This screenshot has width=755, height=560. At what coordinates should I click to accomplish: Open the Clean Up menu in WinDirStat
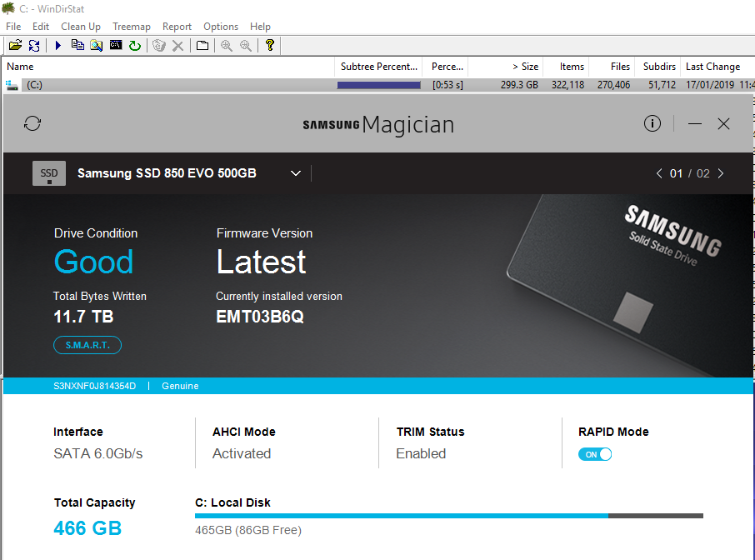pos(81,27)
